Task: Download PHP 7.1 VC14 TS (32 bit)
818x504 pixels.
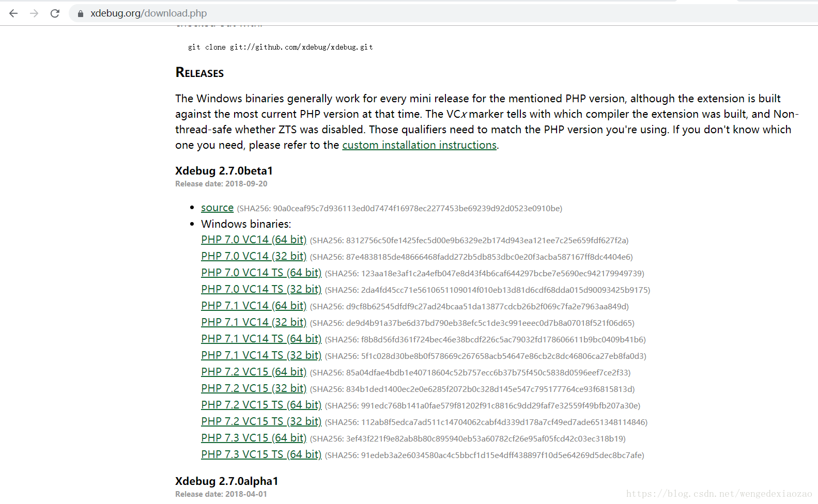Action: pyautogui.click(x=261, y=355)
